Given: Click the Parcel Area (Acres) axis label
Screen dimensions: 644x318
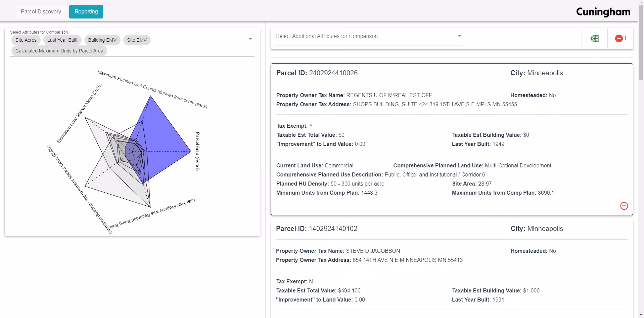Looking at the screenshot, I should click(x=197, y=151).
